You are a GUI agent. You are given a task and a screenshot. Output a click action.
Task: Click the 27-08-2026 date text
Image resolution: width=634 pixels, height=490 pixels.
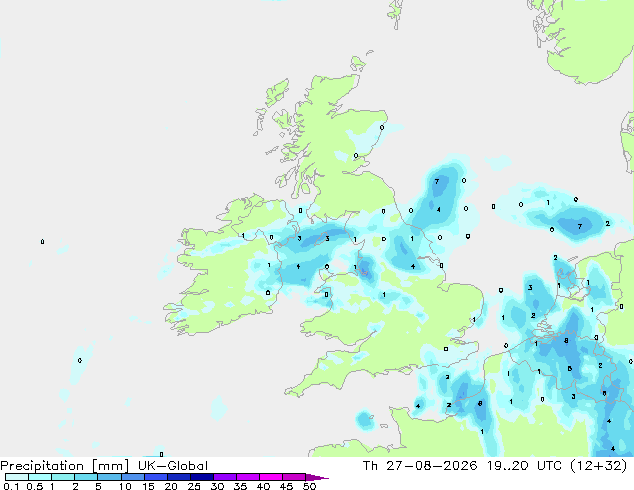click(431, 466)
